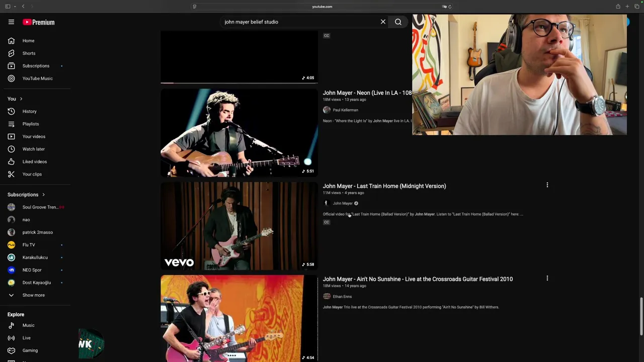This screenshot has height=362, width=644.
Task: Open Ethan Enns channel link
Action: (342, 297)
